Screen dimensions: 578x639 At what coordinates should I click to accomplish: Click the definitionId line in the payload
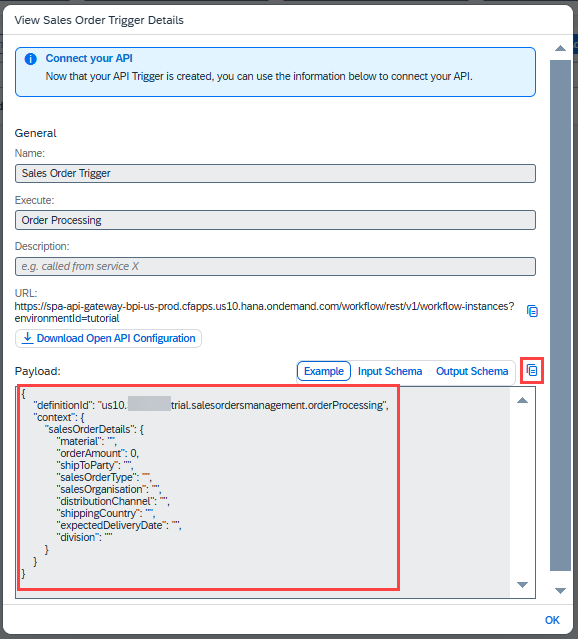coord(211,405)
